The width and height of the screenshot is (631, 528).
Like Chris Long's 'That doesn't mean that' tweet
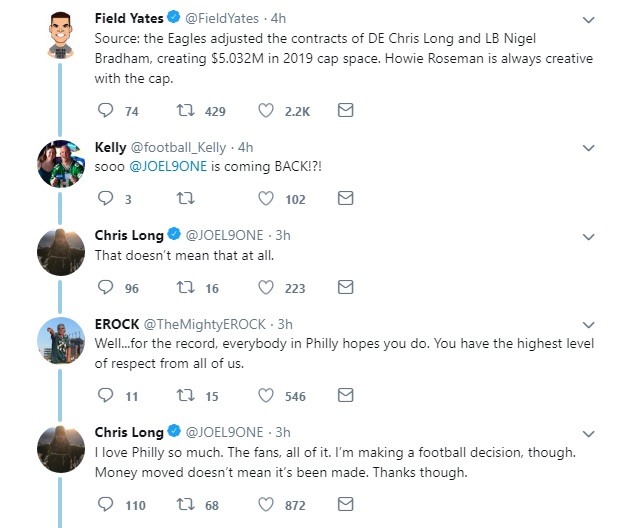pos(268,287)
